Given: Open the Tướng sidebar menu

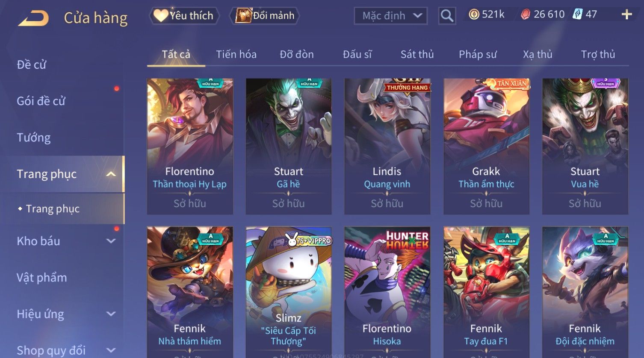Looking at the screenshot, I should pyautogui.click(x=34, y=138).
